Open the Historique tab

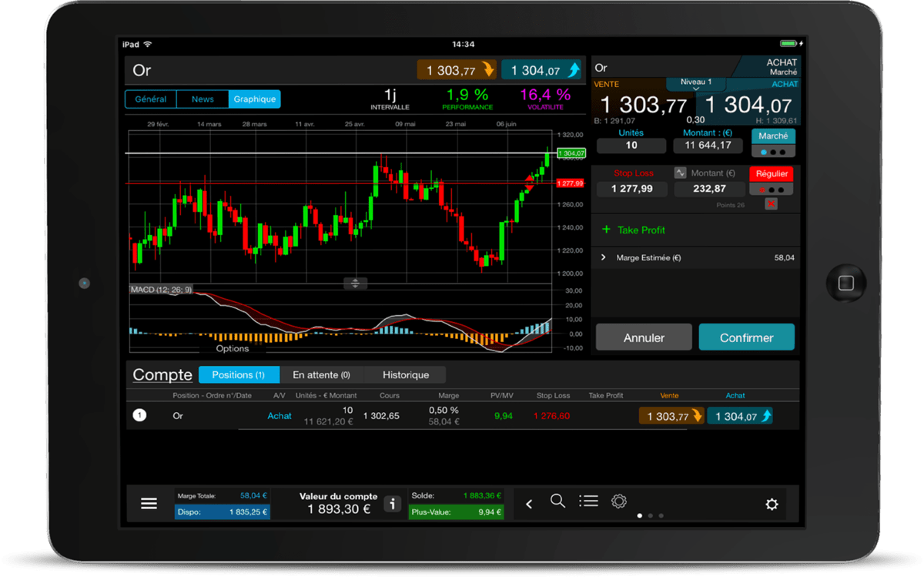[406, 374]
